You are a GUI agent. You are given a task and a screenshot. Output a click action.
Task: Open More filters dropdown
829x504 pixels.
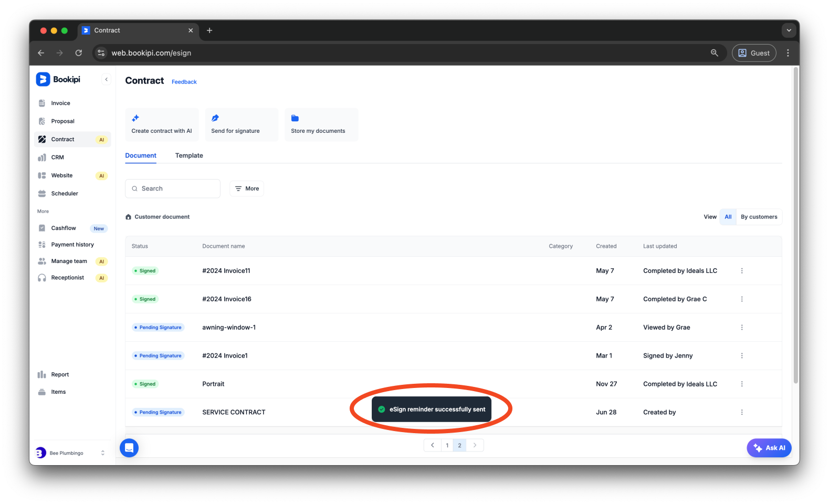[x=247, y=188]
